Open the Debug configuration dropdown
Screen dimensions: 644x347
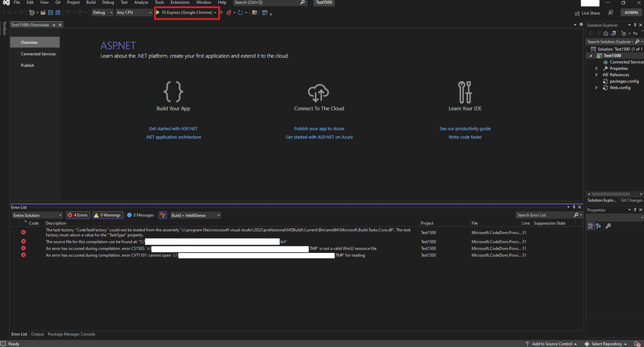tap(103, 12)
